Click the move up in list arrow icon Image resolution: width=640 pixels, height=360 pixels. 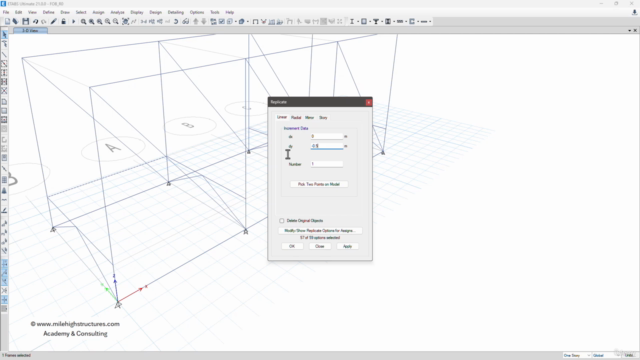(196, 22)
